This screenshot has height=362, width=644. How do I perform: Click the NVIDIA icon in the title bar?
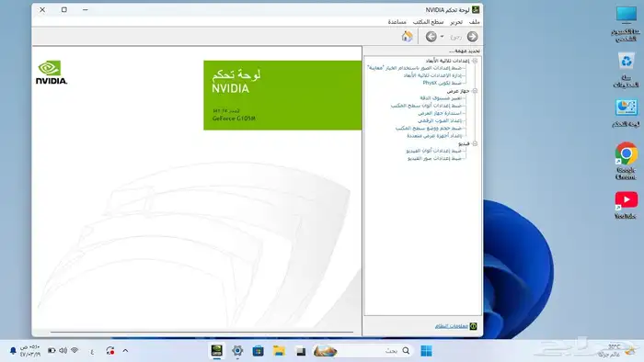[x=476, y=9]
